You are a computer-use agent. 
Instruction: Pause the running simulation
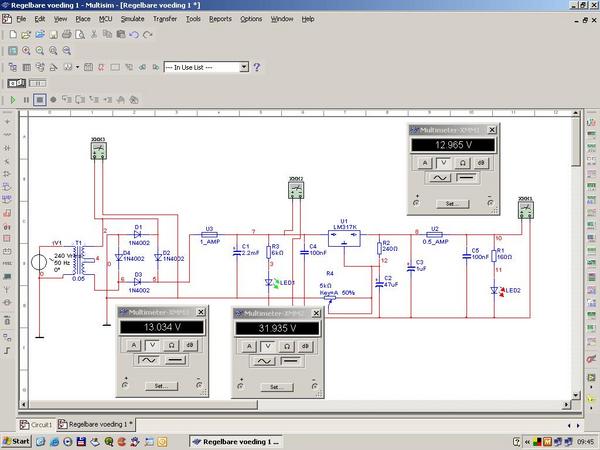click(x=27, y=100)
